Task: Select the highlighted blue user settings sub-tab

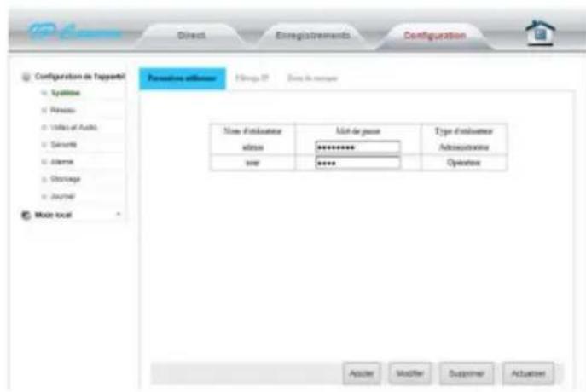Action: click(183, 78)
